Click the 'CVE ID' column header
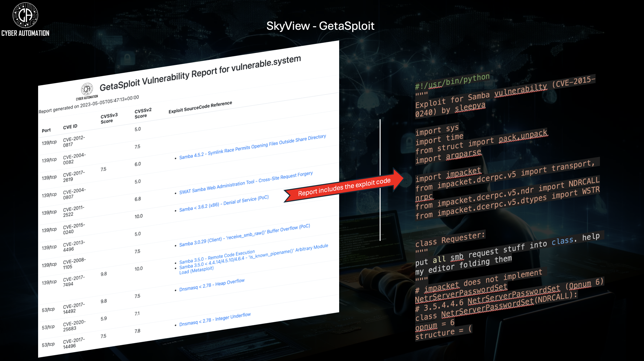The image size is (644, 361). click(70, 127)
